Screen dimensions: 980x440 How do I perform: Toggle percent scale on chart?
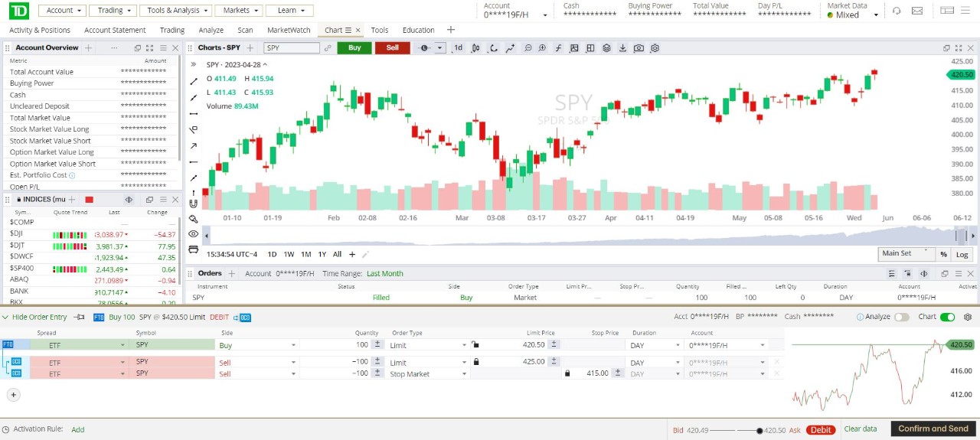click(943, 254)
